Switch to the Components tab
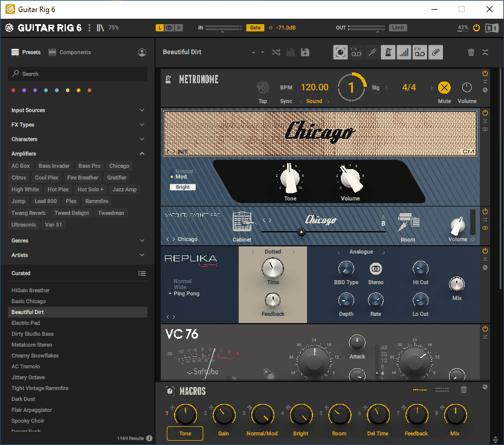Screen dimensions: 504x445 click(x=69, y=53)
